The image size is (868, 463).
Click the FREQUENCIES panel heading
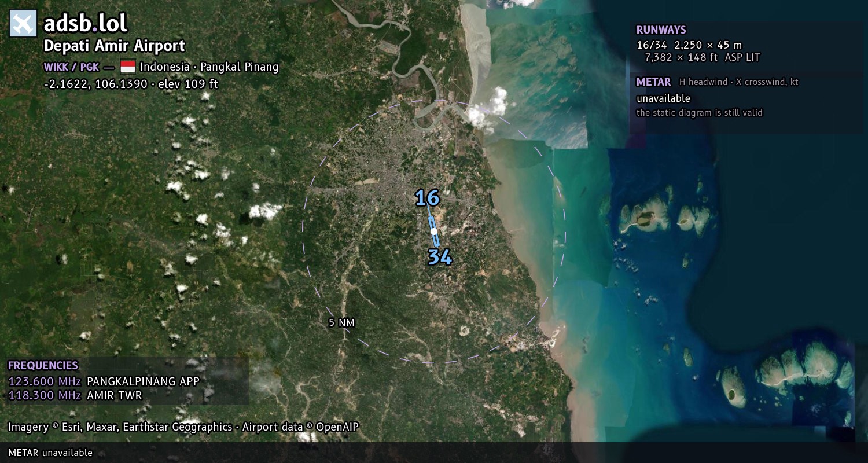(43, 366)
